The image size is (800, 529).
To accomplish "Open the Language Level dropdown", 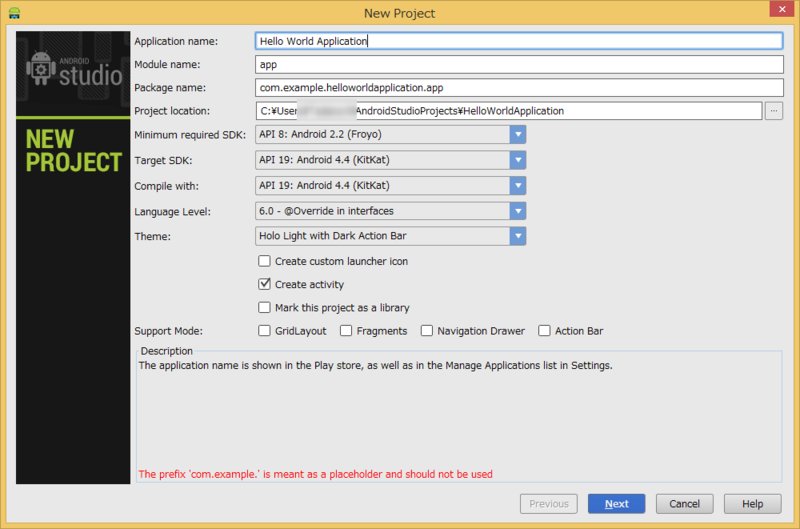I will (390, 211).
